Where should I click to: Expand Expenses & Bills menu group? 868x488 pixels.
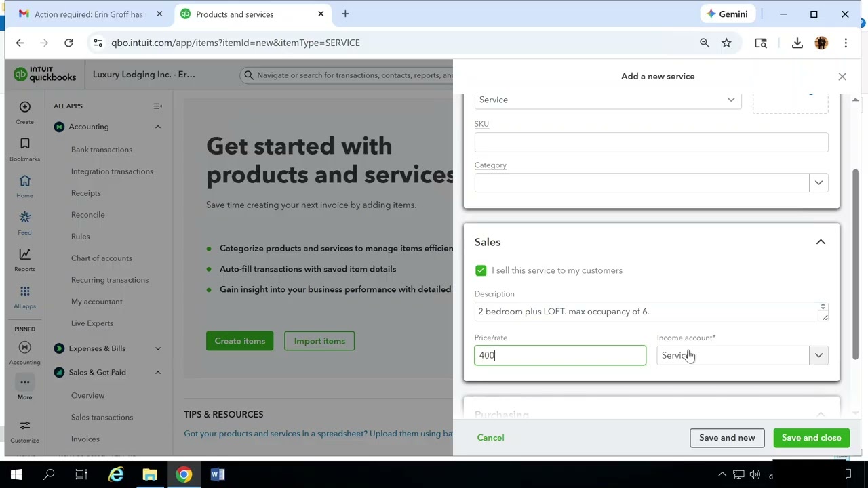pyautogui.click(x=157, y=348)
